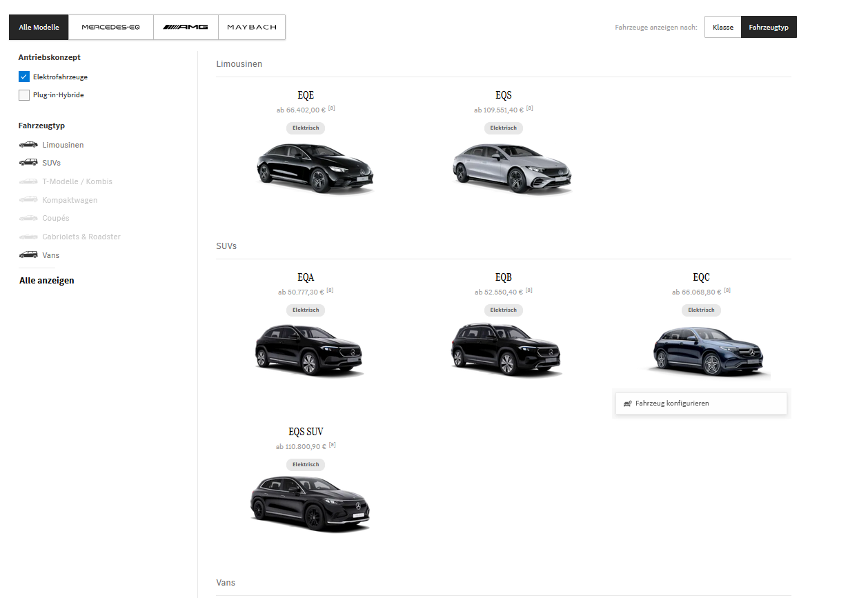The height and width of the screenshot is (598, 868).
Task: Click the T-Modelle / Kombis car icon
Action: click(28, 181)
